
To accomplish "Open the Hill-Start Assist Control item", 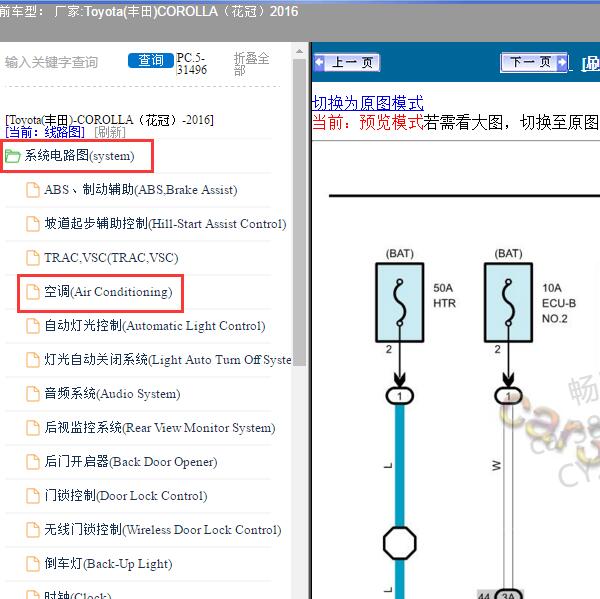I will (x=165, y=224).
